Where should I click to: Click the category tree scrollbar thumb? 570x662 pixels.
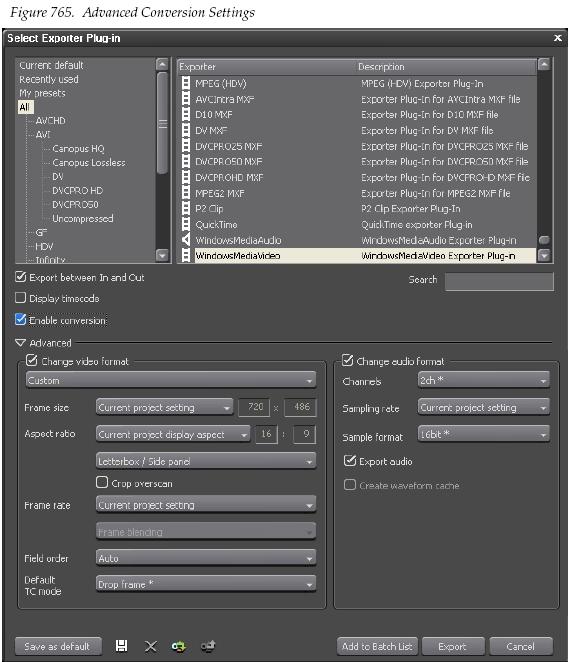point(162,122)
